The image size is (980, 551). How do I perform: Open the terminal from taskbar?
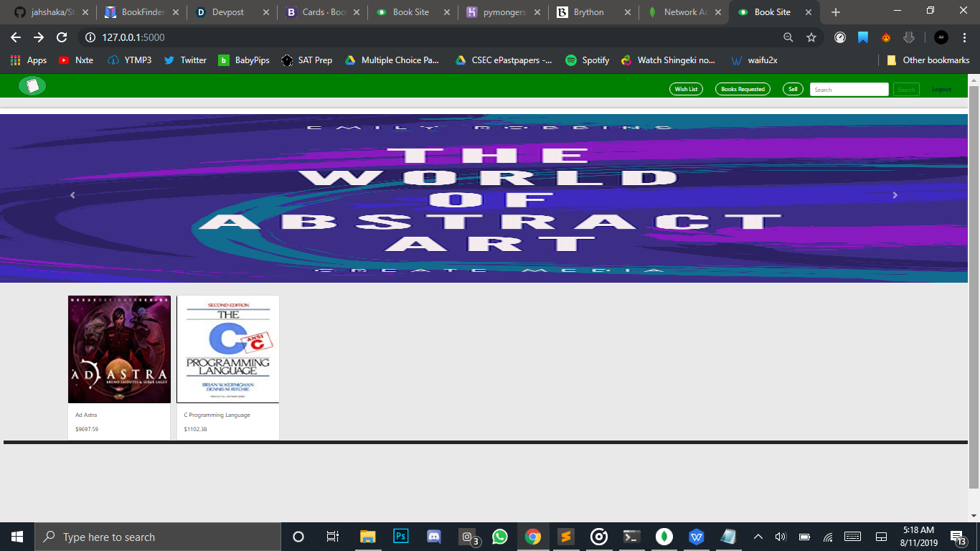coord(631,537)
